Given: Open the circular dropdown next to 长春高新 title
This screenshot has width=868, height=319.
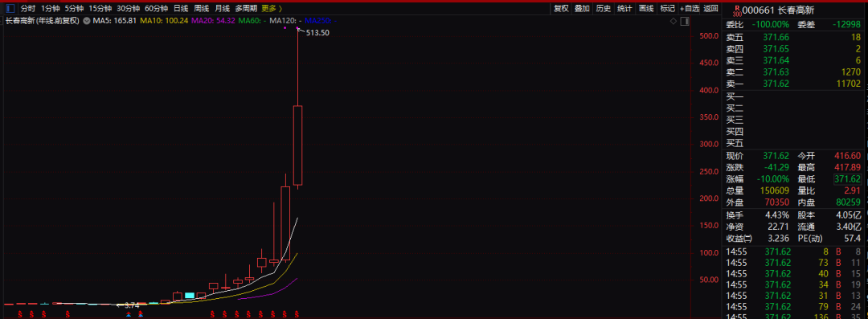Looking at the screenshot, I should tap(86, 21).
